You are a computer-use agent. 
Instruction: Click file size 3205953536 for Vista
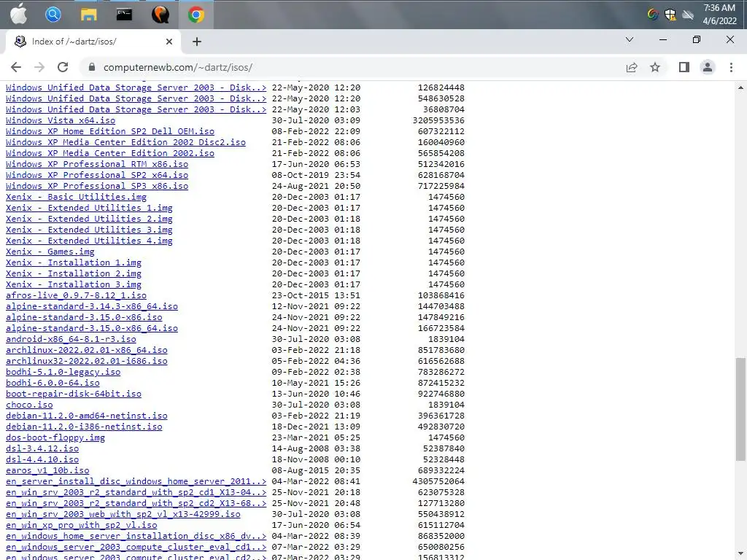438,120
